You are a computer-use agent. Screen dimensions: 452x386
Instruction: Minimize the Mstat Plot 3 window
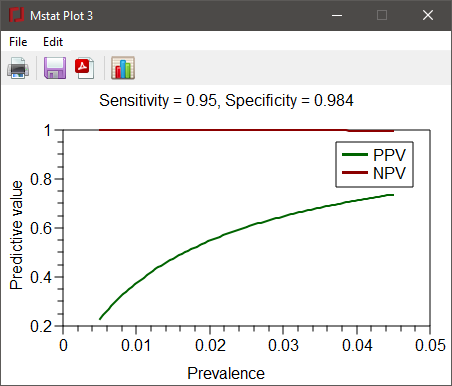coord(337,15)
